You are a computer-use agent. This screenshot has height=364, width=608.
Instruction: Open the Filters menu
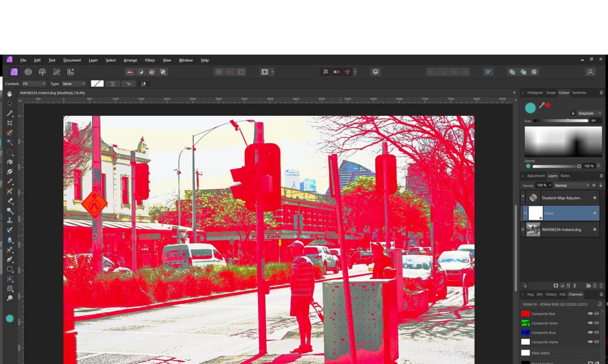click(x=150, y=60)
